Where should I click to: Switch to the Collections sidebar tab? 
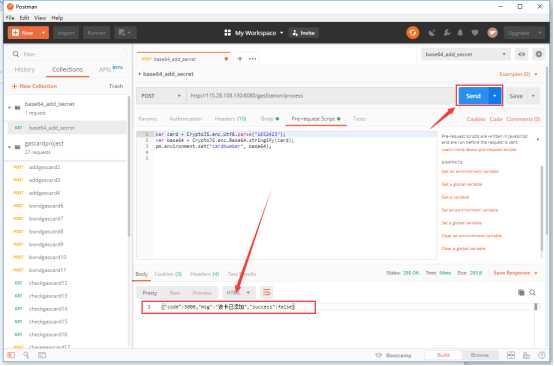click(67, 69)
